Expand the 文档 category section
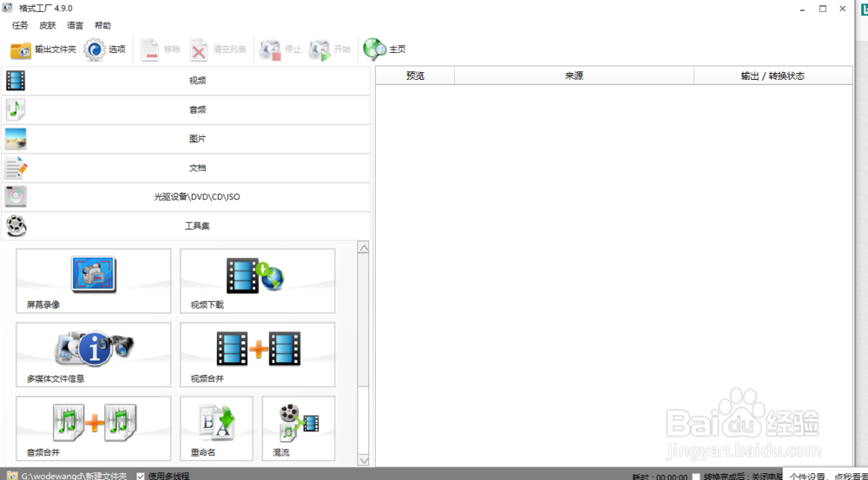The height and width of the screenshot is (480, 868). point(186,168)
